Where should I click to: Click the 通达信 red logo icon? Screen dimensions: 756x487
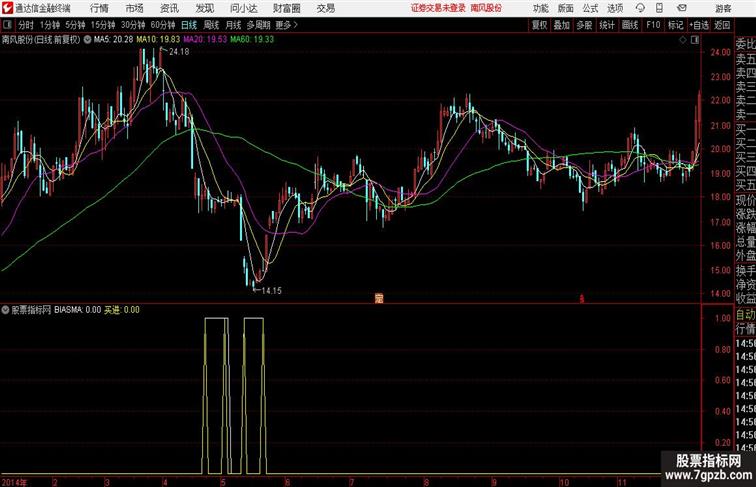click(x=7, y=8)
